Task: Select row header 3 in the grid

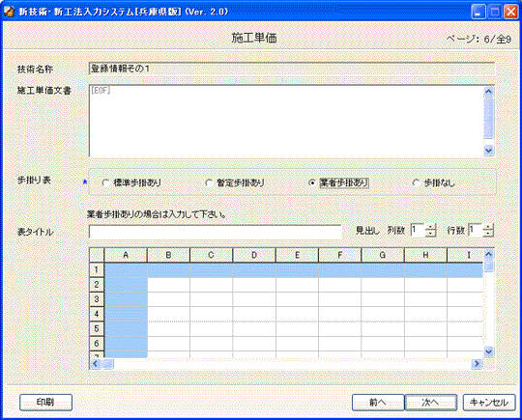Action: (x=97, y=299)
